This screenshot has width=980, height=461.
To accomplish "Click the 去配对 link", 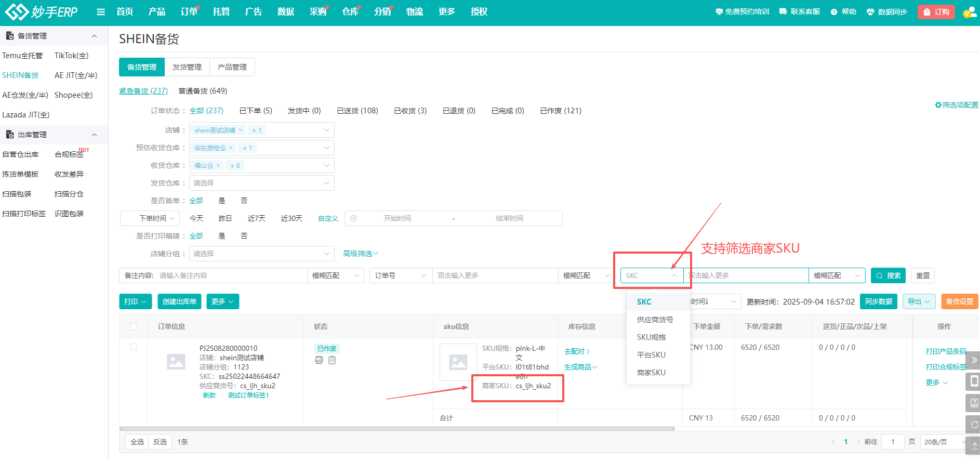I will click(x=577, y=351).
